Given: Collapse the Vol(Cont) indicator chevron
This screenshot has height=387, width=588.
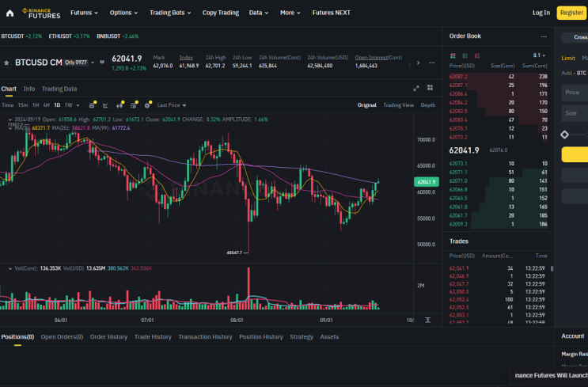Looking at the screenshot, I should pyautogui.click(x=10, y=268).
